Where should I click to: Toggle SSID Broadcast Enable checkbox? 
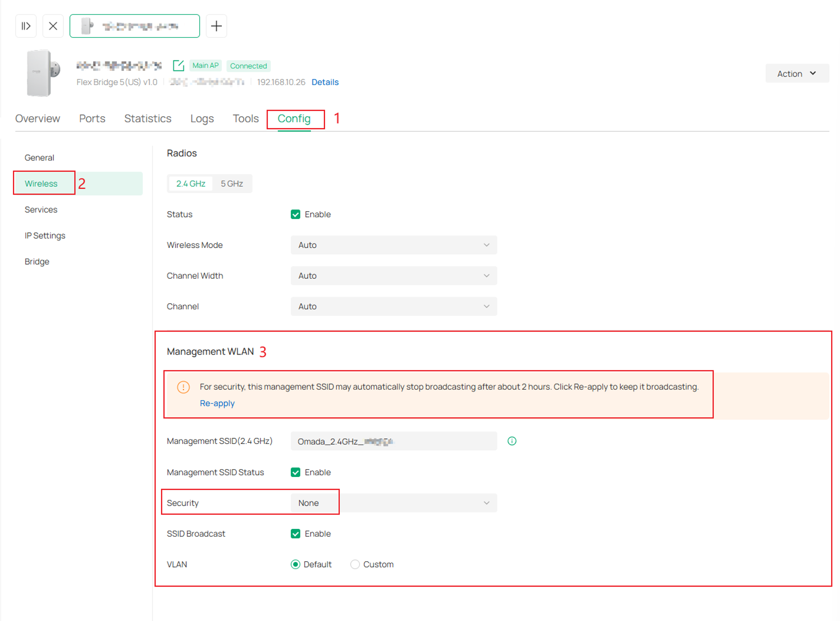(x=295, y=534)
